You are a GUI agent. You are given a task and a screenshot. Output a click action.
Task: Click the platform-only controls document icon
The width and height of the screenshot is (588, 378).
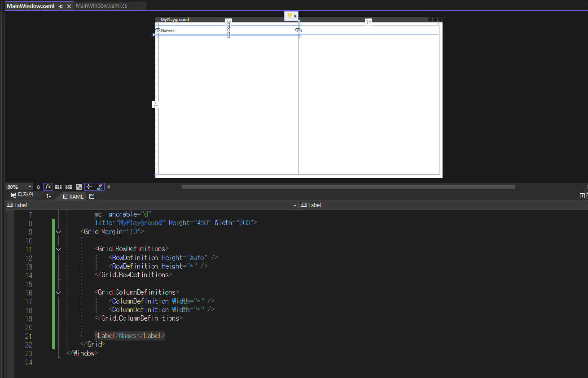pos(100,187)
